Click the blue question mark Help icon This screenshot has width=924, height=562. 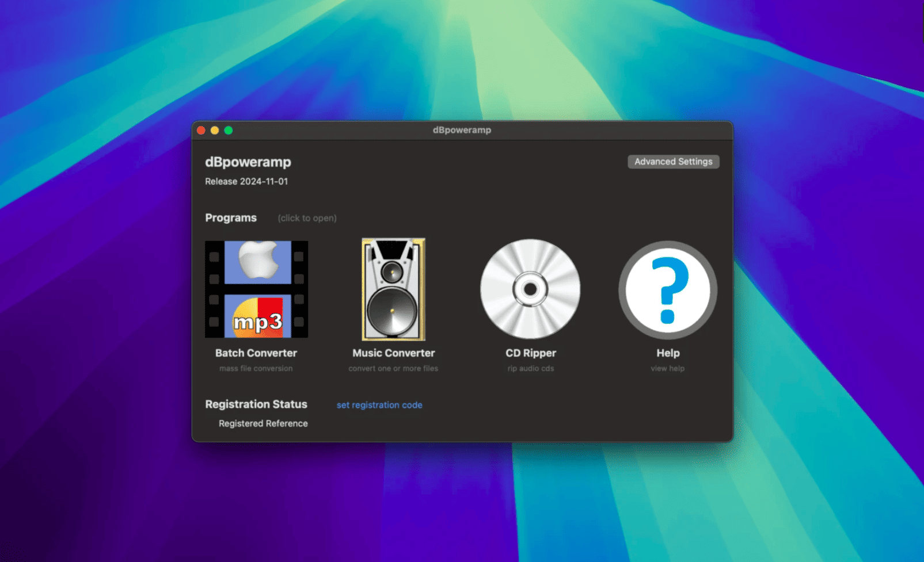coord(668,289)
